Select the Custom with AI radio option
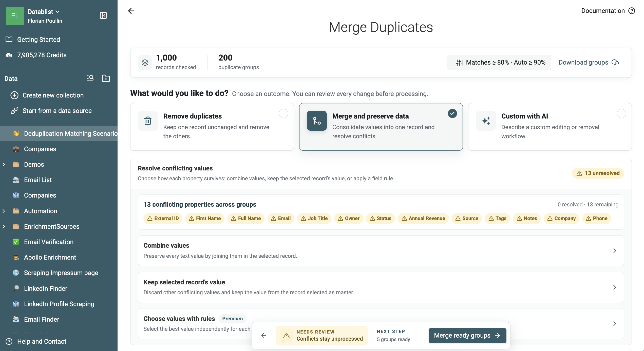 coord(621,113)
